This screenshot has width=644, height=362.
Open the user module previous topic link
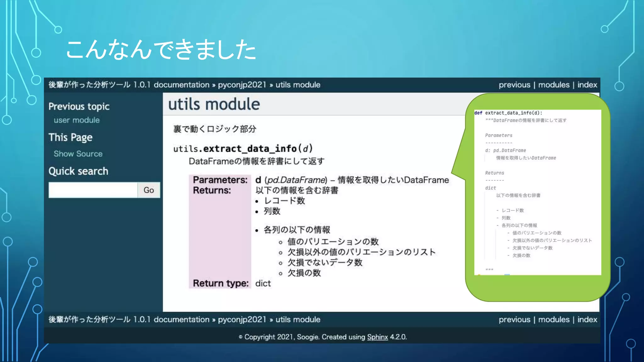76,120
